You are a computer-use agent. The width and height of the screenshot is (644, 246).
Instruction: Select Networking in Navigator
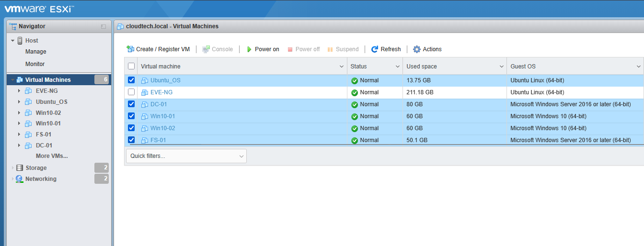click(x=41, y=179)
